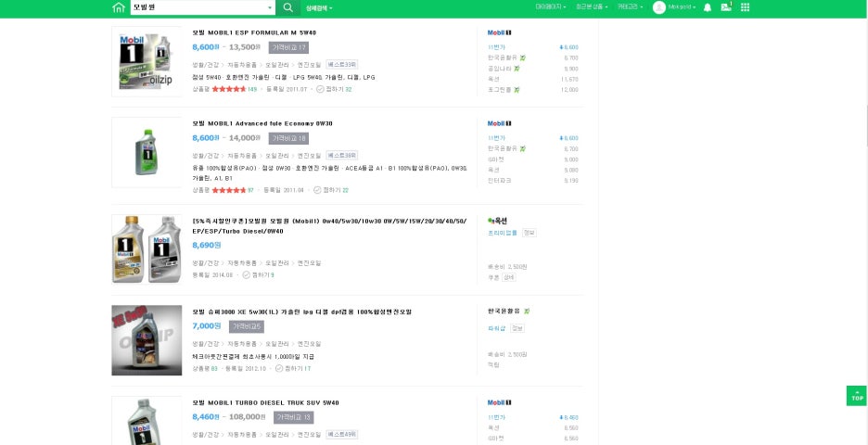Click 가격비교5 button for 슈퍼3000 XE
This screenshot has height=445, width=868.
(x=247, y=326)
